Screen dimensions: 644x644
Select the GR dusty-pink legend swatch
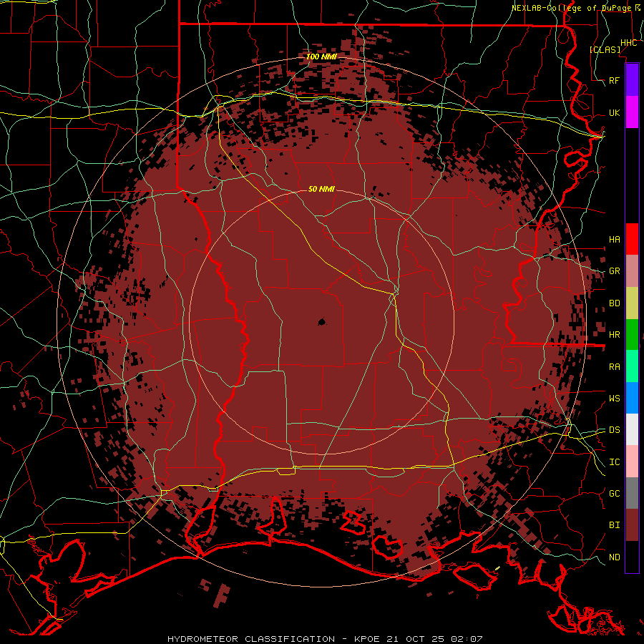(x=632, y=271)
